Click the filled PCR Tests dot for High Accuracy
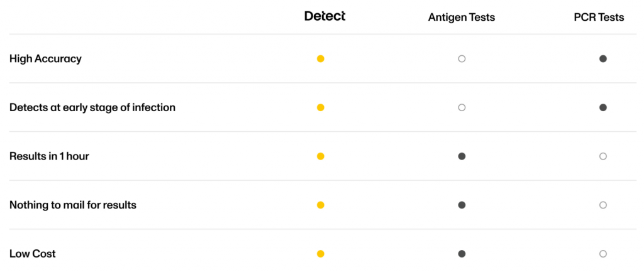644x272 pixels. pos(603,59)
